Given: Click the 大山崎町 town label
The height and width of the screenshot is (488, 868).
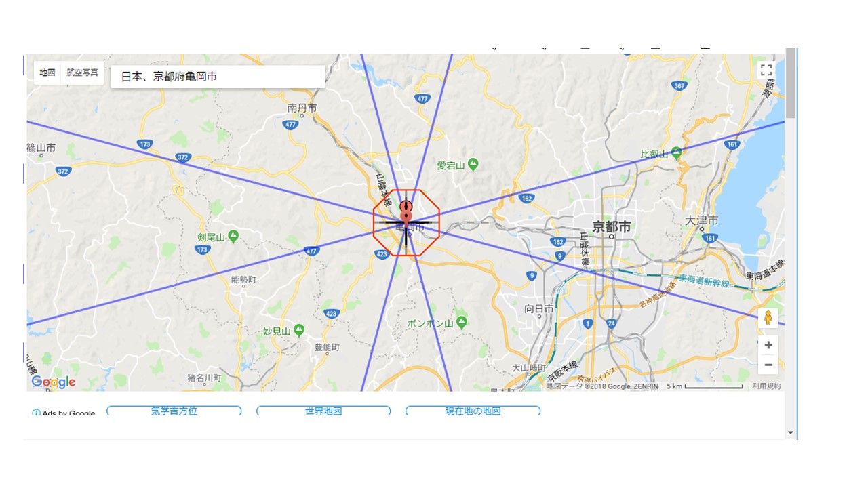Looking at the screenshot, I should [x=529, y=368].
